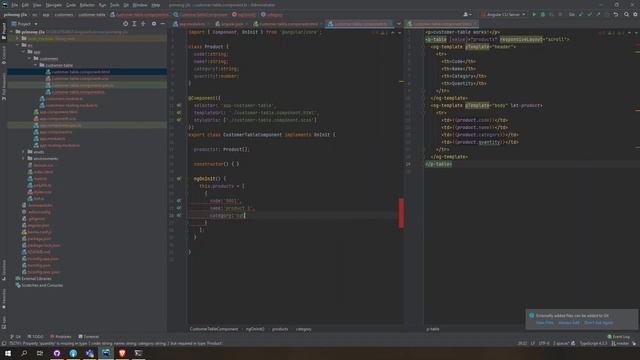
Task: Click the ngOnInit() breadcrumb at editor bottom
Action: pos(255,329)
